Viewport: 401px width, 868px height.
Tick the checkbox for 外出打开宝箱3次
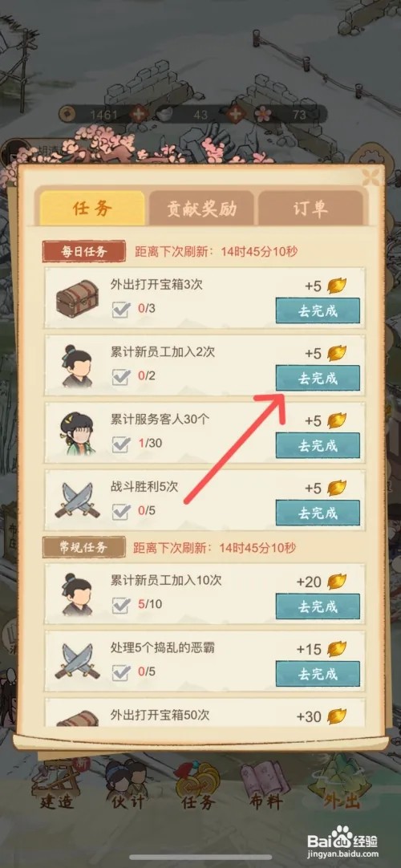pyautogui.click(x=121, y=309)
